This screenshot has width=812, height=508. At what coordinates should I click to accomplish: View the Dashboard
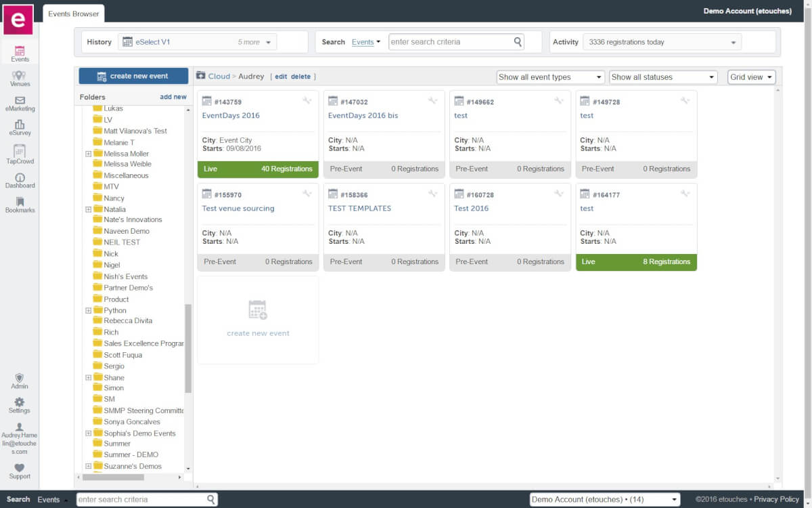click(20, 179)
